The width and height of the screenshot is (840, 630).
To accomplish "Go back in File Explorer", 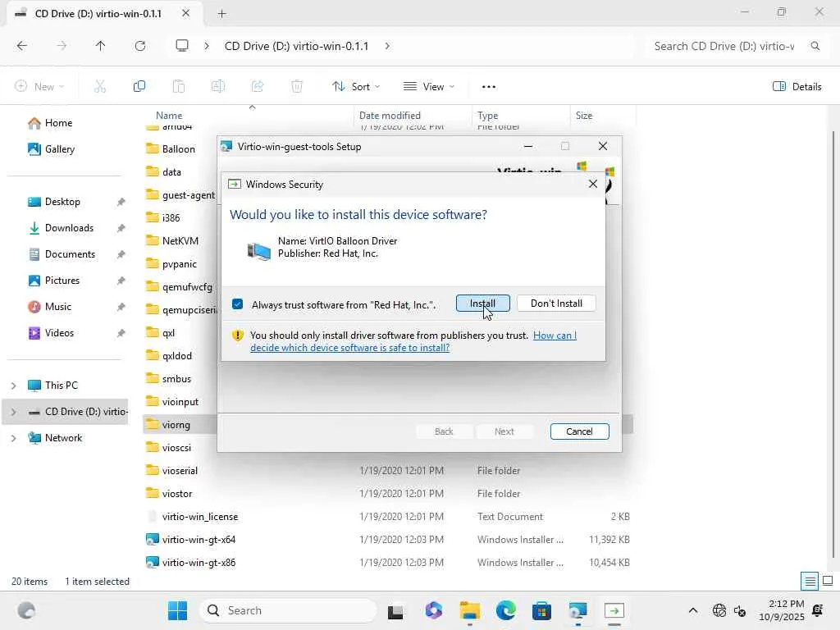I will [x=22, y=46].
